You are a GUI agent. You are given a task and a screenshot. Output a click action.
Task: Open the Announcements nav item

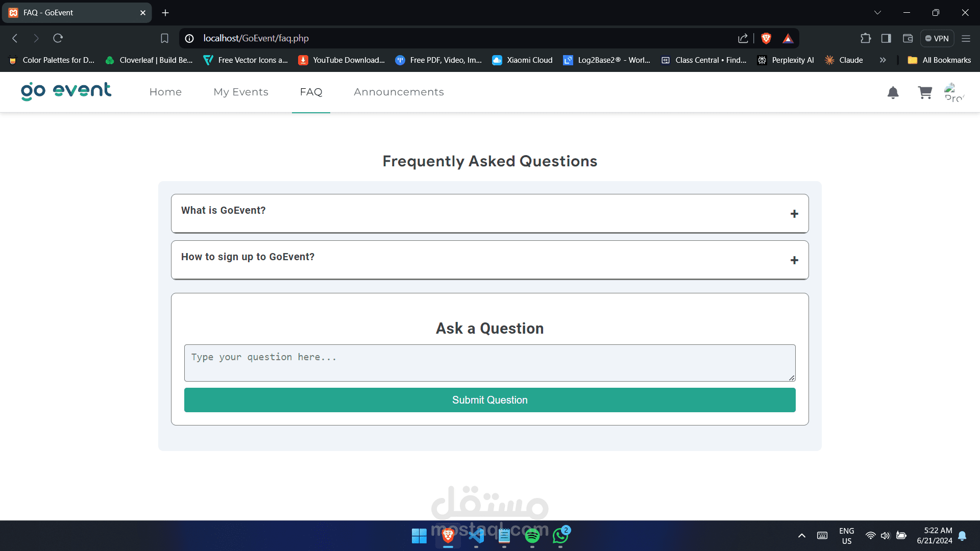pyautogui.click(x=399, y=92)
